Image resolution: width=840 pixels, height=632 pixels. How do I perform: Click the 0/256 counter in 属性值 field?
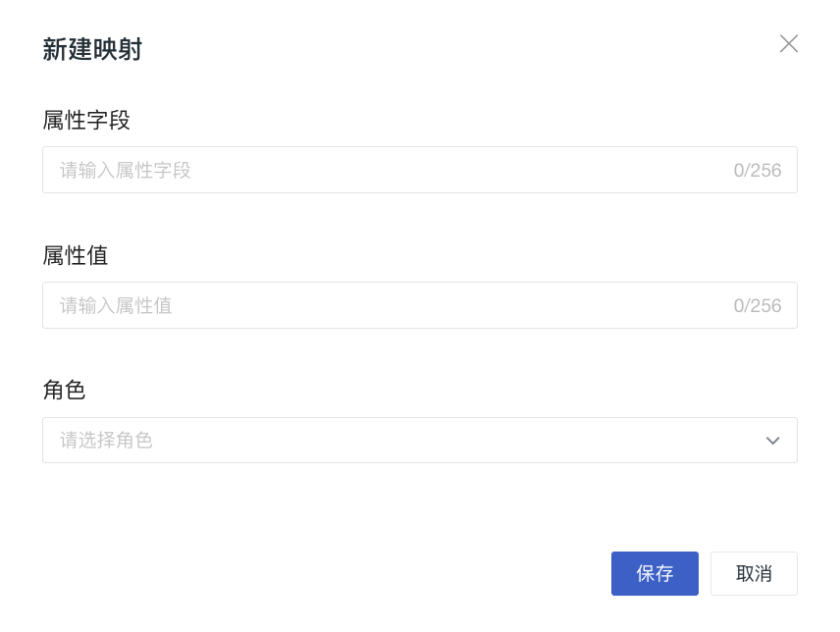758,305
